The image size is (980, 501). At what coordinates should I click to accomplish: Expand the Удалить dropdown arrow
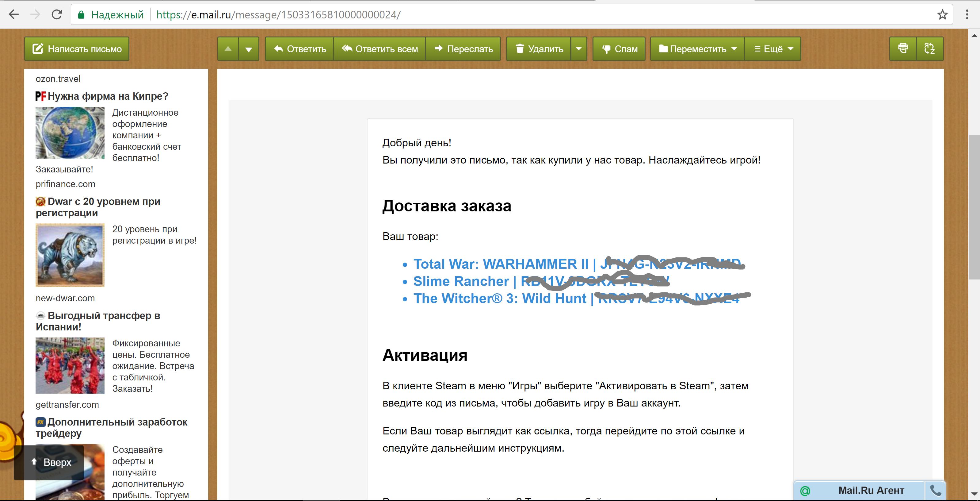(x=579, y=49)
